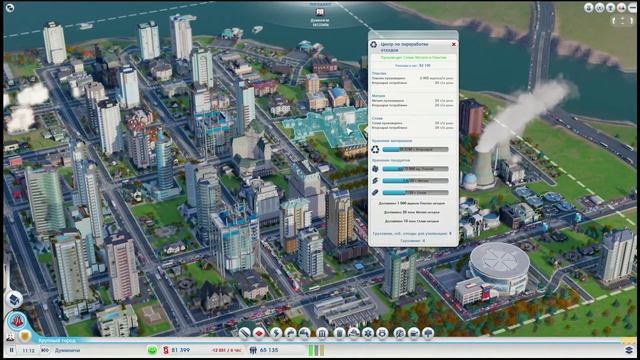Open the mayor's mansion shield icon
Screen dimensions: 640x360
pos(25,337)
